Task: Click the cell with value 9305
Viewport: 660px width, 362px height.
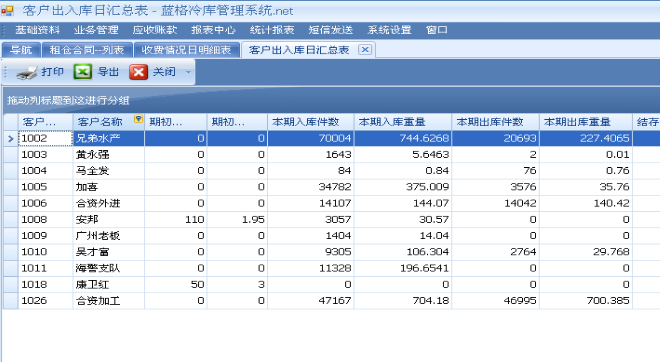Action: 311,252
